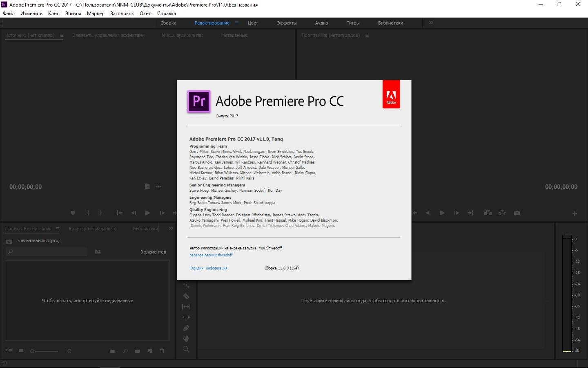The height and width of the screenshot is (368, 588).
Task: Switch to the Эффекты workspace
Action: pyautogui.click(x=287, y=23)
